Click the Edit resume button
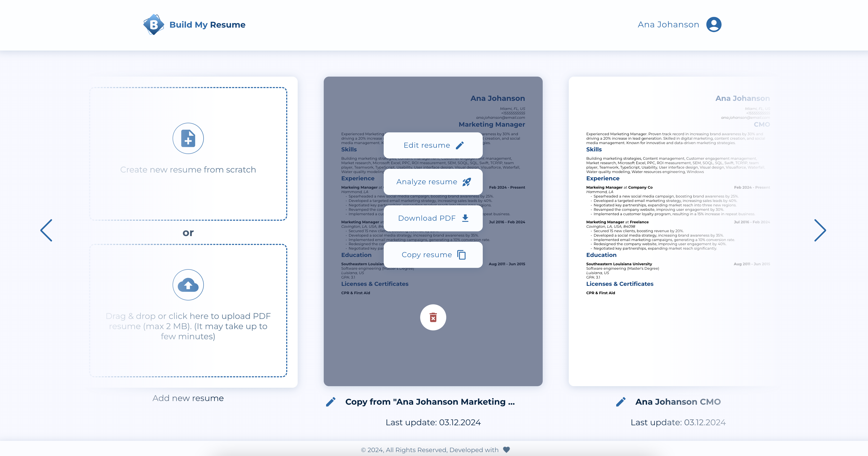 [x=433, y=145]
